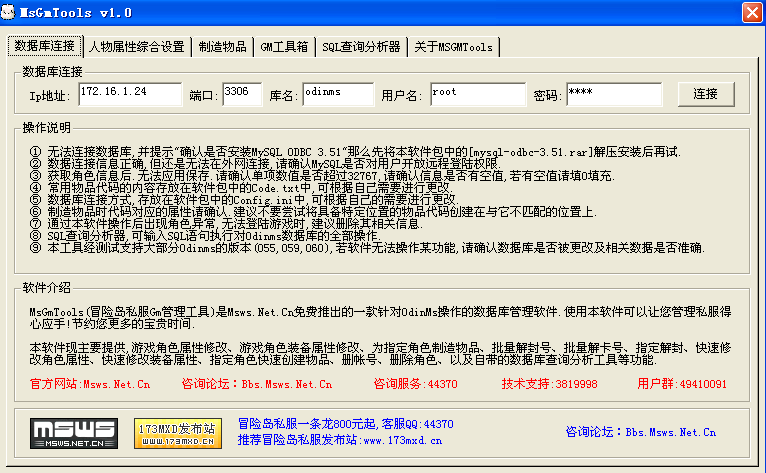Click instruction ⑦ about 角色异常
This screenshot has height=473, width=766.
coord(226,224)
